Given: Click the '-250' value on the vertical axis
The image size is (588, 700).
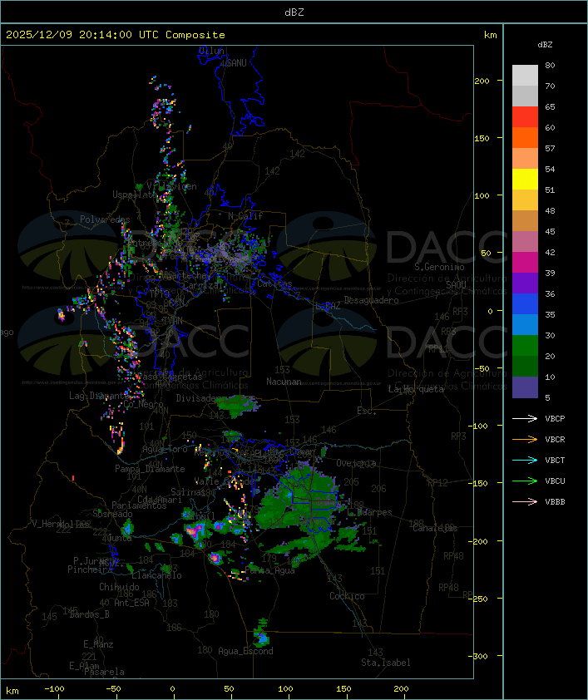Looking at the screenshot, I should pos(480,599).
